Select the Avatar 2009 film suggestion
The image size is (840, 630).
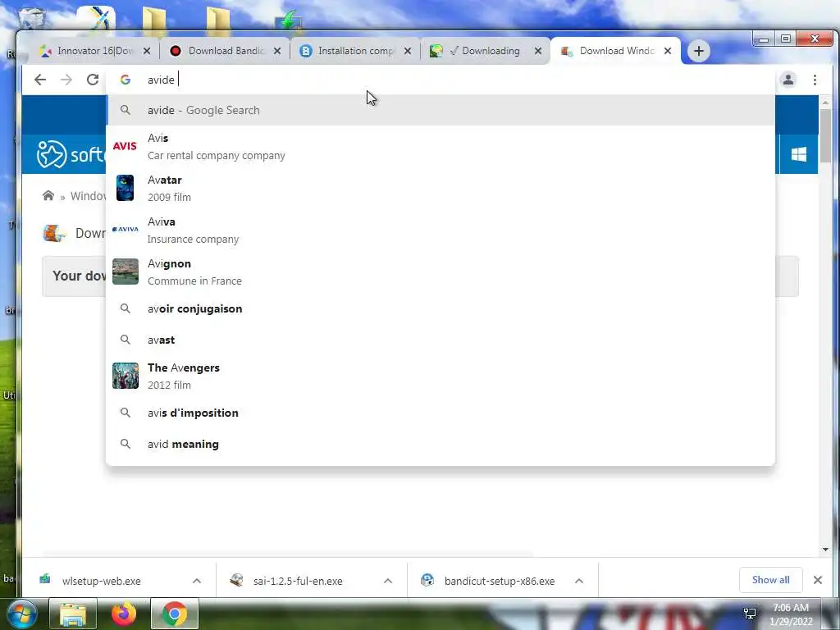441,188
